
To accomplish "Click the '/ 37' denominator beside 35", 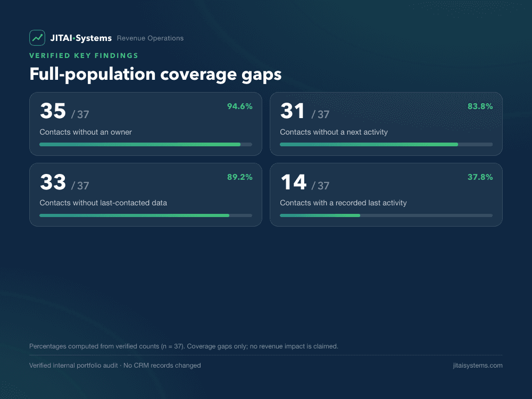I will pyautogui.click(x=80, y=115).
